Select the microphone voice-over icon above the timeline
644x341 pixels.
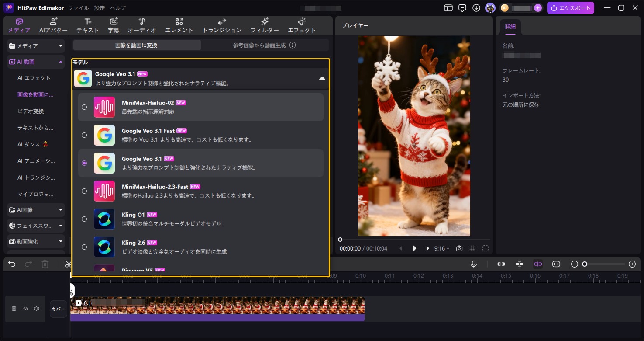coord(474,264)
